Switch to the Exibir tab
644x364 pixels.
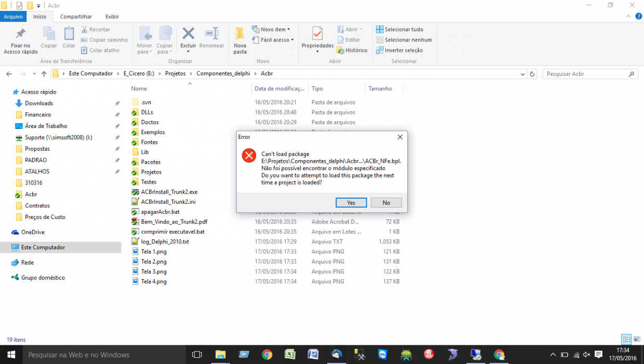[x=112, y=17]
